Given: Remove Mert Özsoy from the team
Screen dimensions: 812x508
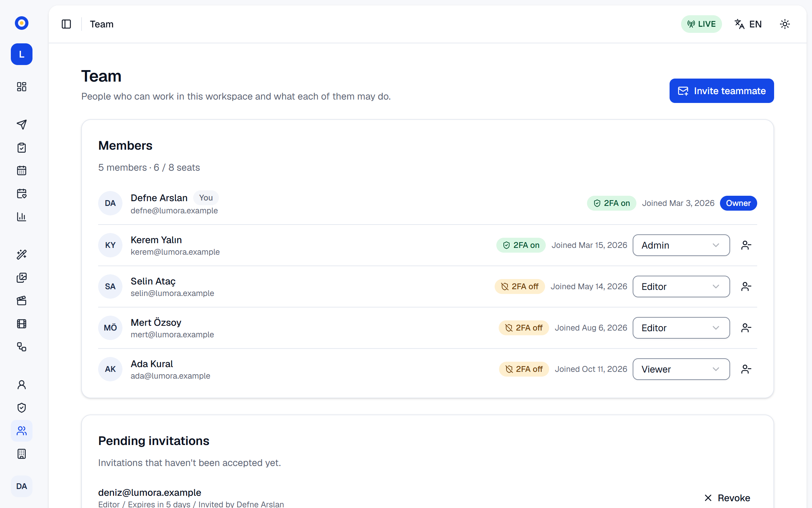Looking at the screenshot, I should (x=746, y=328).
